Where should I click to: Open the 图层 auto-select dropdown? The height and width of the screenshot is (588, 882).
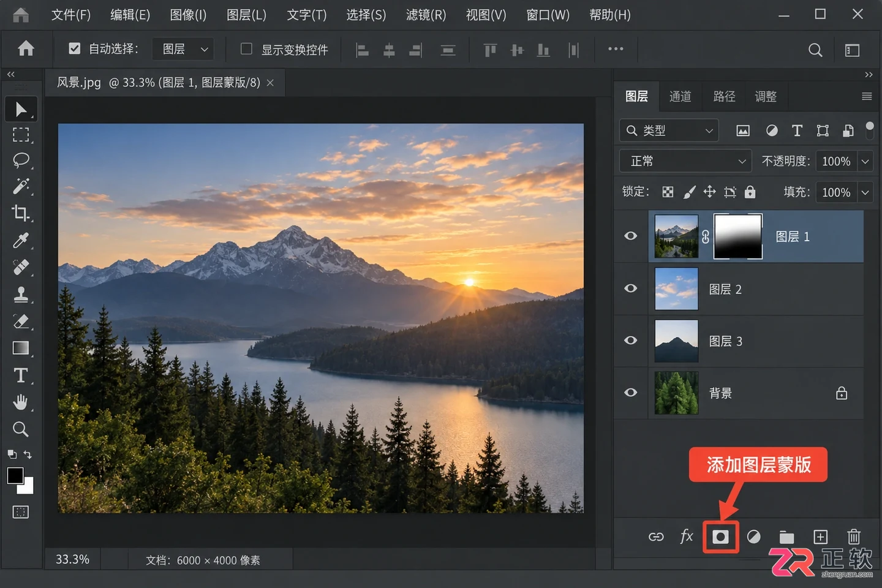click(183, 49)
